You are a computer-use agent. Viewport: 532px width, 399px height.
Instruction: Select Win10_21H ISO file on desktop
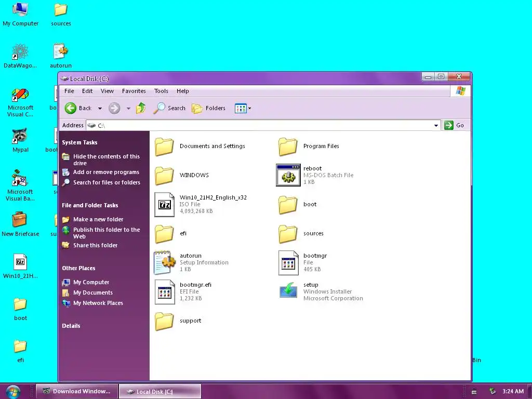point(20,267)
